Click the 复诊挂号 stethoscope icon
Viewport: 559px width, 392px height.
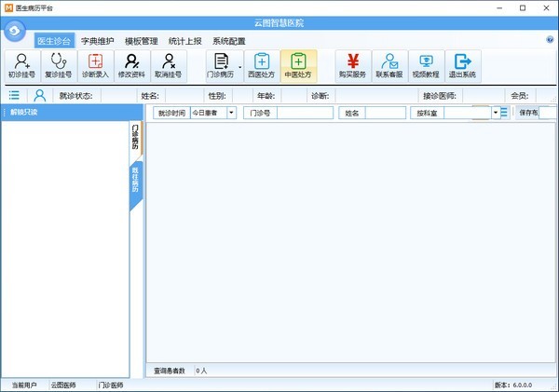click(x=59, y=66)
